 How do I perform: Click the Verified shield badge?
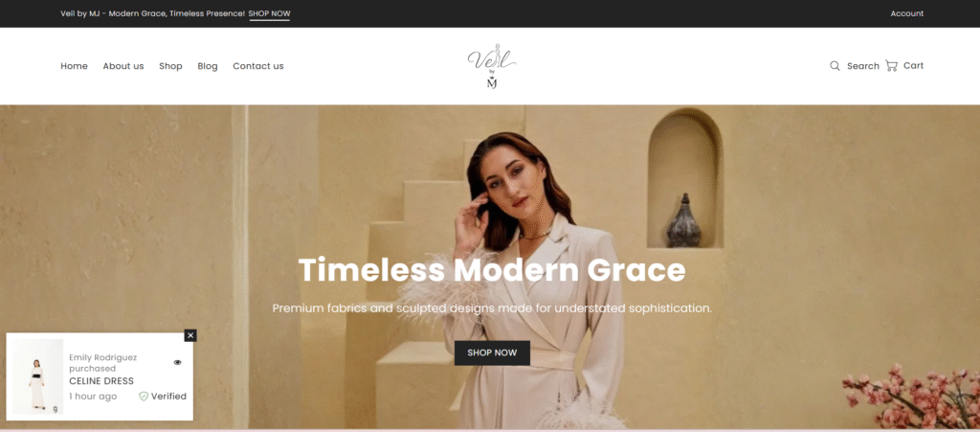tap(144, 397)
